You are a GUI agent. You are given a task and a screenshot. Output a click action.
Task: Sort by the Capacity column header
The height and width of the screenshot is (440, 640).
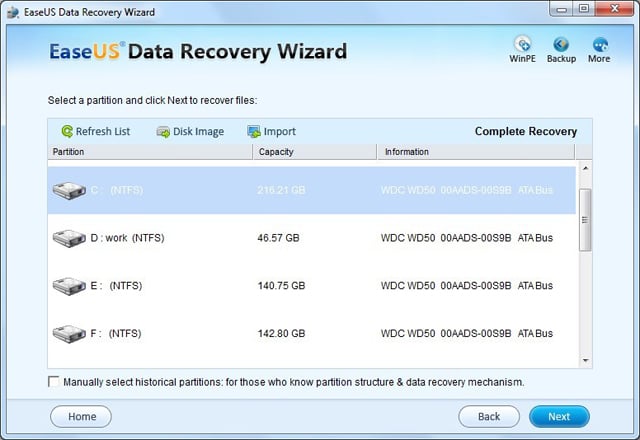315,152
